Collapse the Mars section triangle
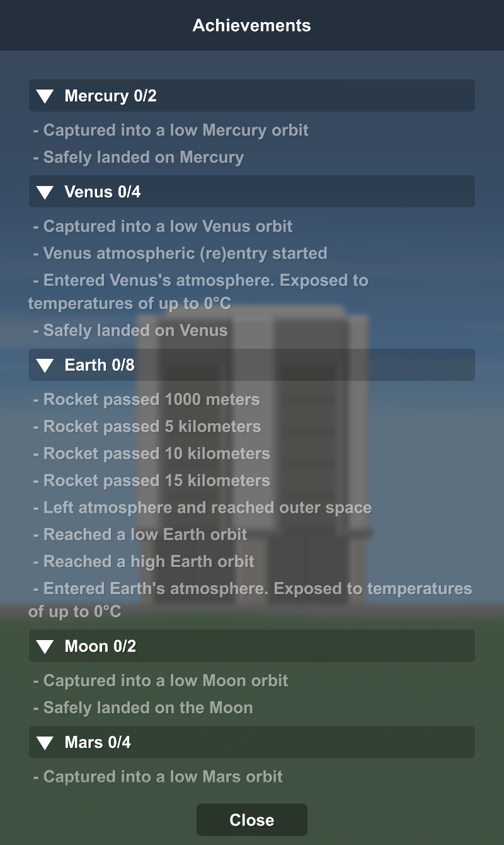The width and height of the screenshot is (504, 845). [45, 742]
